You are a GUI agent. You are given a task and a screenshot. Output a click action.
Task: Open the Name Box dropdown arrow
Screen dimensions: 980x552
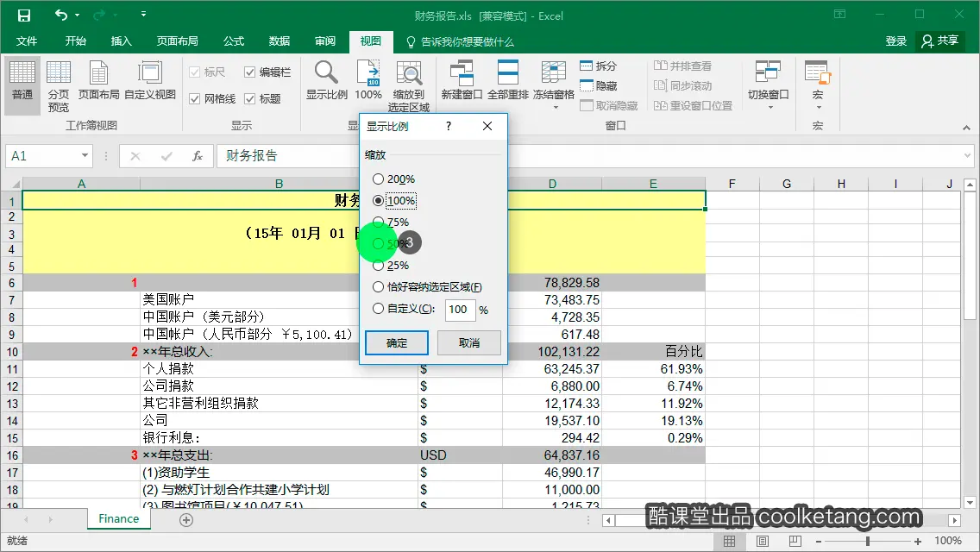(85, 155)
